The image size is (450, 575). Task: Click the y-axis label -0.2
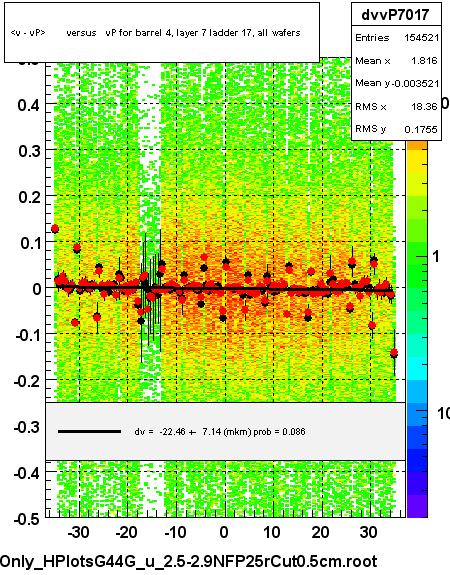[x=27, y=381]
